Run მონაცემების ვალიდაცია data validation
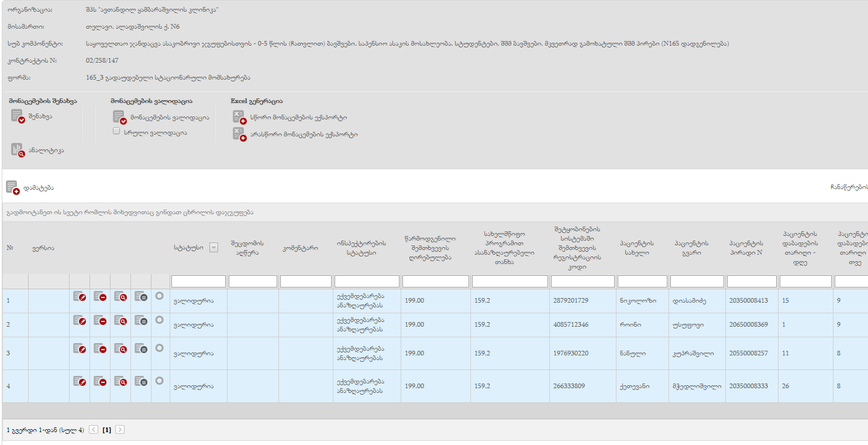Screen dimensions: 868x445 [x=119, y=117]
